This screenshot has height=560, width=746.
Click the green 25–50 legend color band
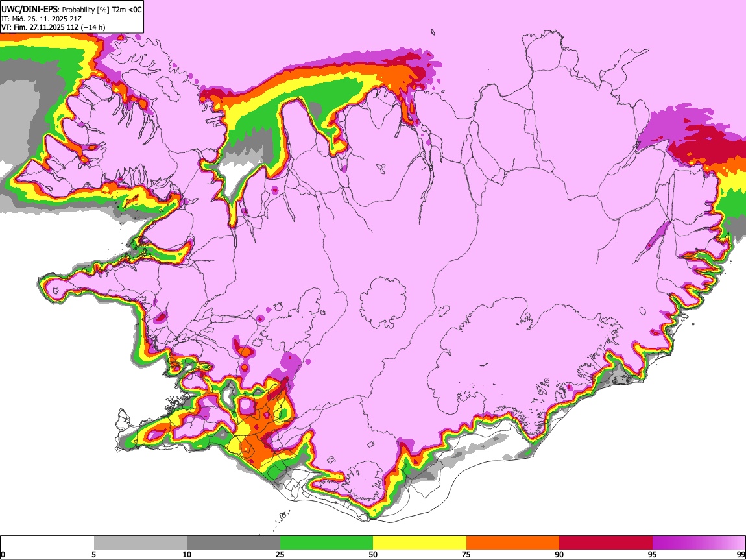[326, 543]
